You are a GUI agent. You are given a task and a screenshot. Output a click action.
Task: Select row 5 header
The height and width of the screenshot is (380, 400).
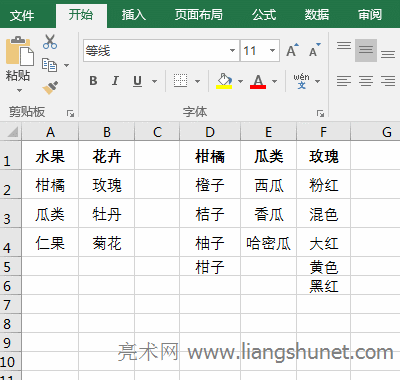tap(11, 266)
